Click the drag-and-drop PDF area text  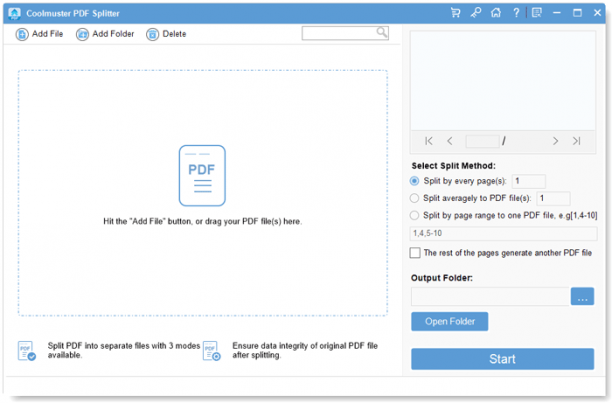click(x=203, y=221)
